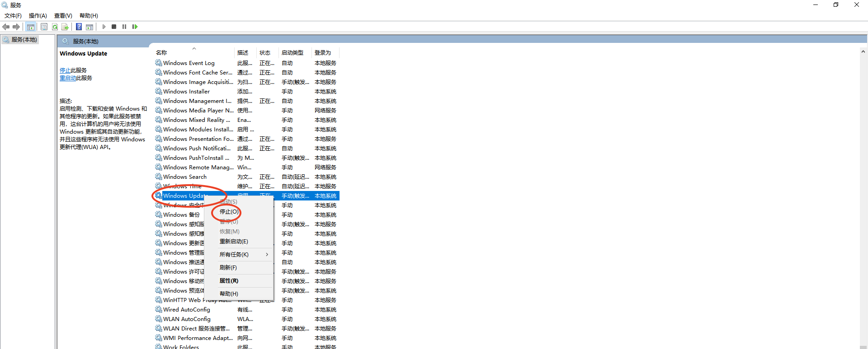
Task: Click the Refresh toolbar icon
Action: click(55, 27)
